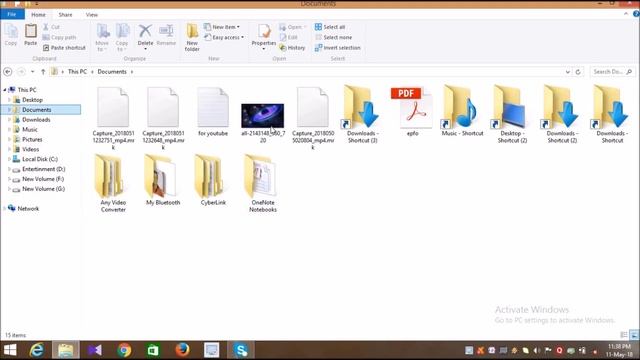This screenshot has width=640, height=360.
Task: Click the Delete red X icon
Action: click(145, 31)
